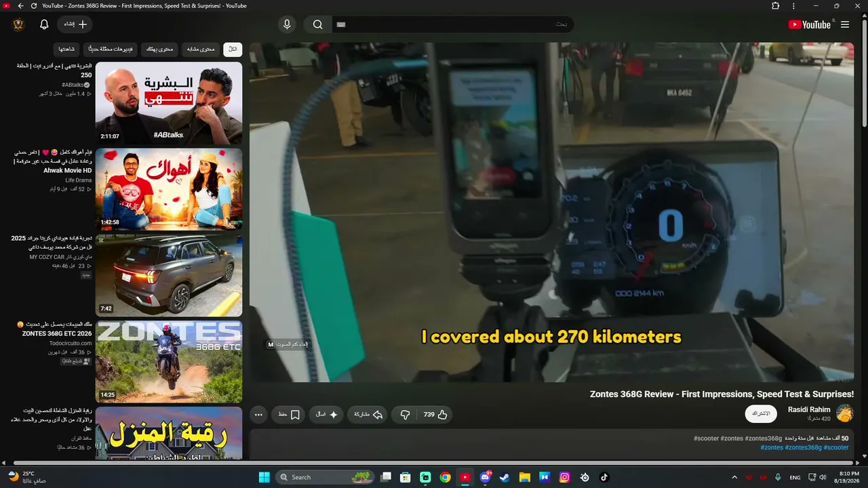
Task: Open the Rasidi Rahim channel name link
Action: pyautogui.click(x=809, y=409)
